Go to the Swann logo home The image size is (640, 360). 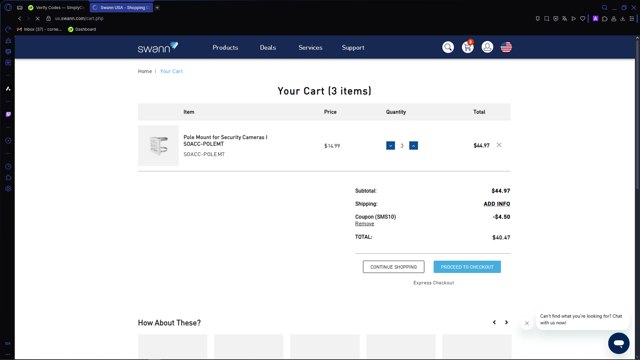[x=158, y=47]
